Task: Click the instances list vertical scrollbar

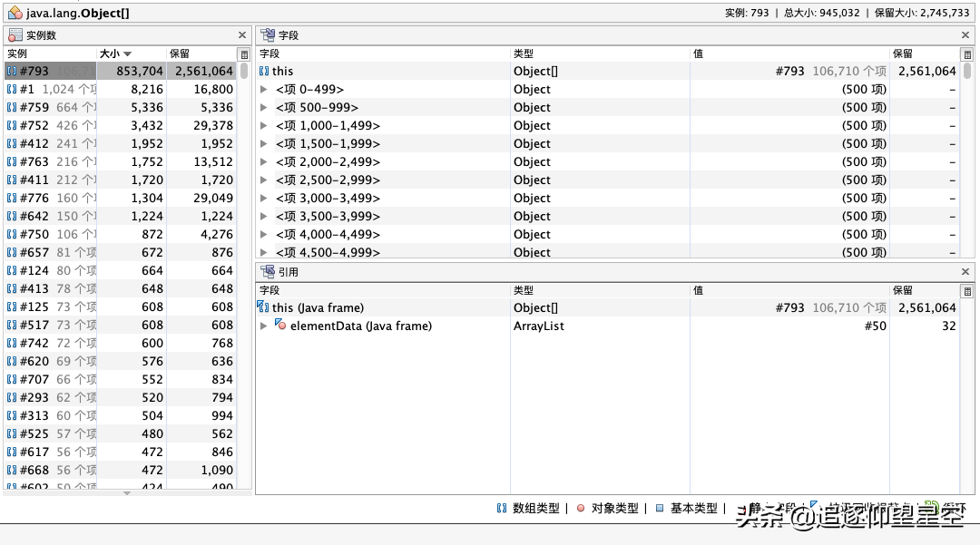Action: pos(243,272)
